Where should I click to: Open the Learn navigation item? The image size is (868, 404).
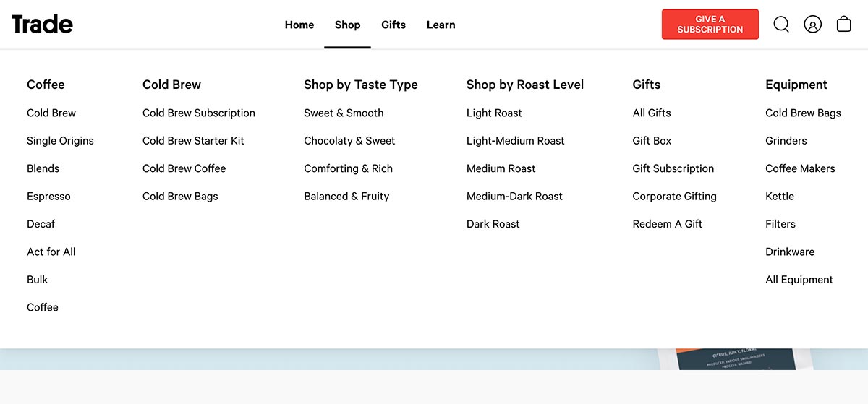(x=441, y=25)
